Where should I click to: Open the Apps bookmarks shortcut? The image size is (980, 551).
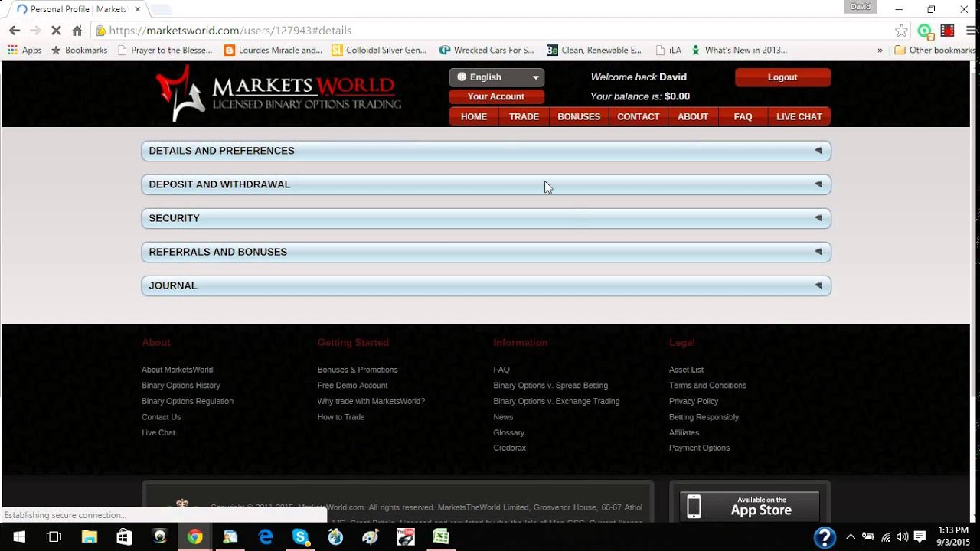(24, 51)
